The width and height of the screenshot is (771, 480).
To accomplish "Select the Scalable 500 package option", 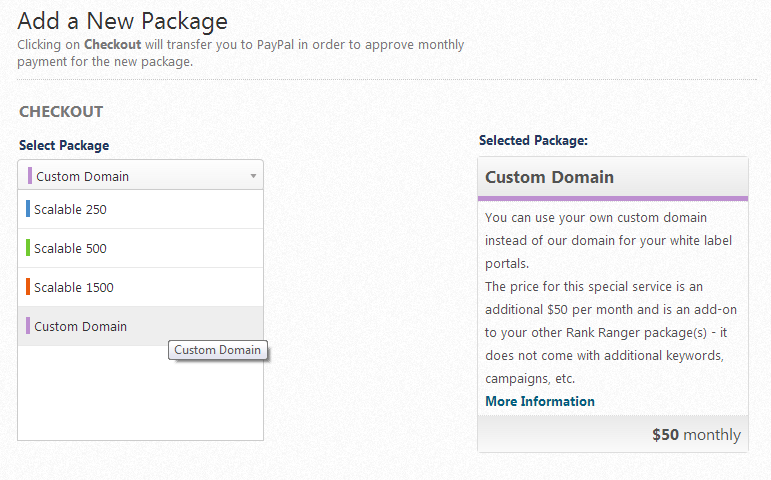I will (70, 249).
